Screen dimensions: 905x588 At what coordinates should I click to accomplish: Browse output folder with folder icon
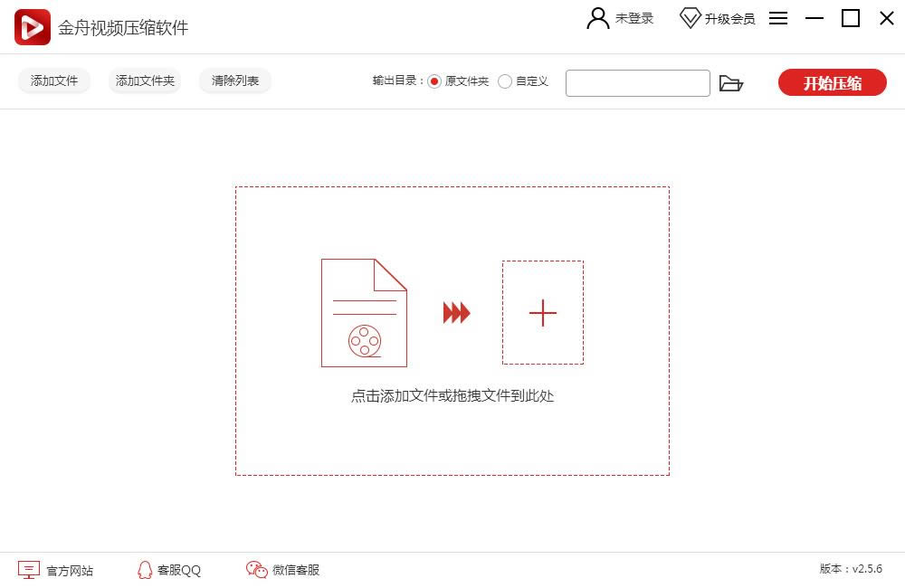731,83
